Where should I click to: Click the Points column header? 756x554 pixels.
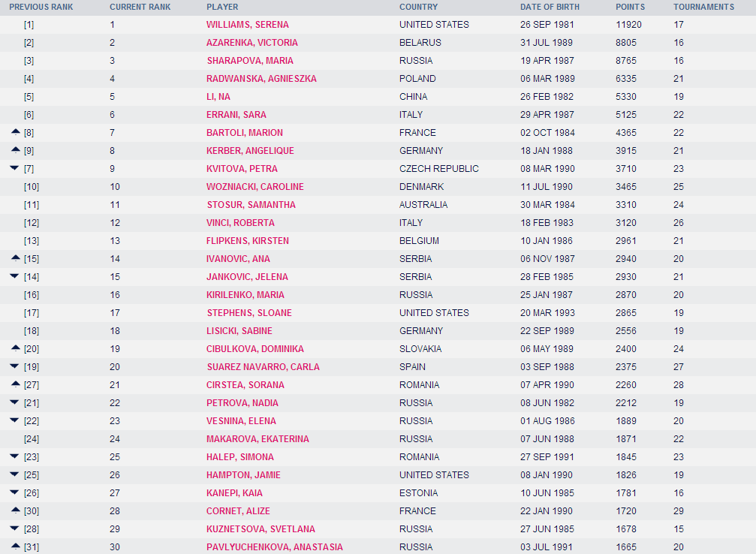point(630,7)
